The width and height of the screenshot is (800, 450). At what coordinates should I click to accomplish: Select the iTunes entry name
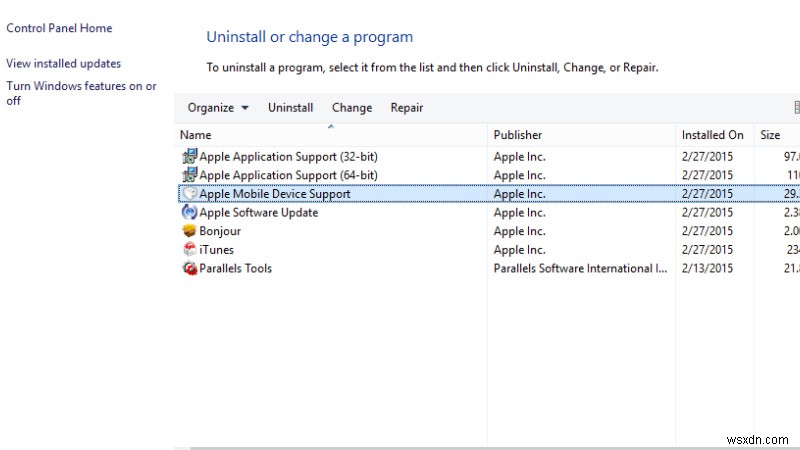pyautogui.click(x=216, y=249)
